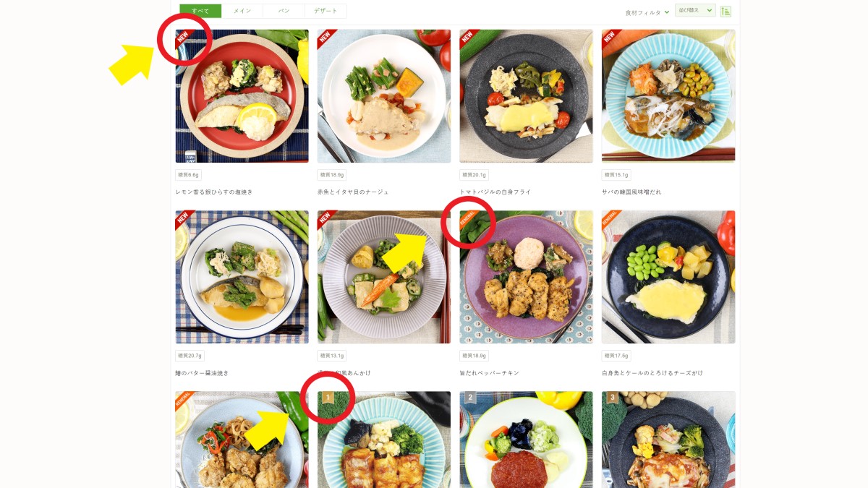Open the パン category tab
868x488 pixels.
[284, 11]
